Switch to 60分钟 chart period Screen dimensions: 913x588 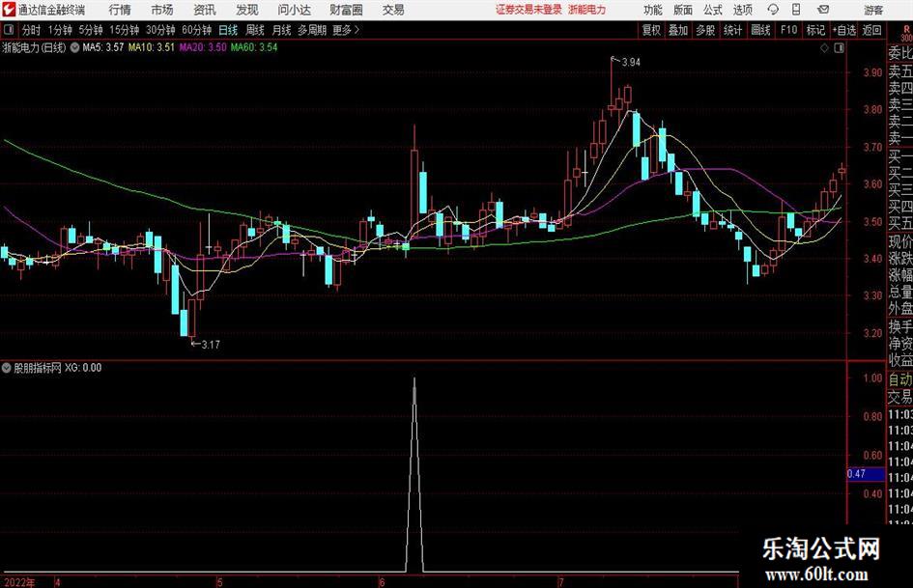pos(197,30)
